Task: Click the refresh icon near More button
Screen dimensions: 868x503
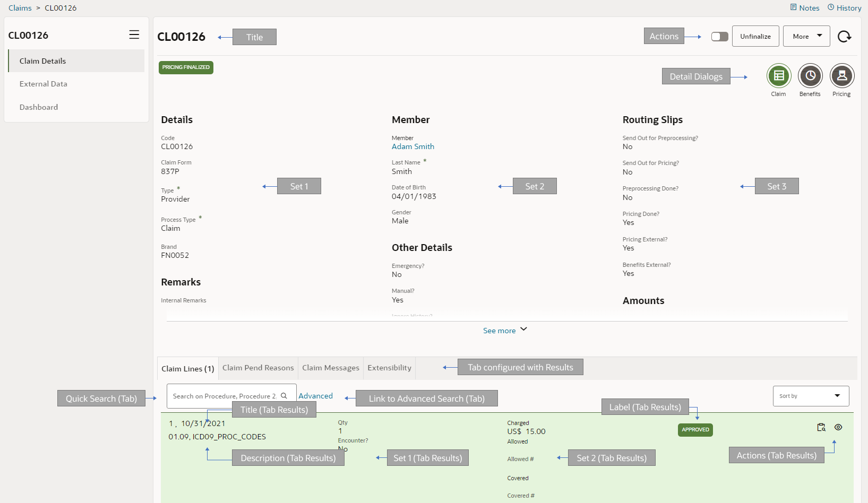Action: (844, 36)
